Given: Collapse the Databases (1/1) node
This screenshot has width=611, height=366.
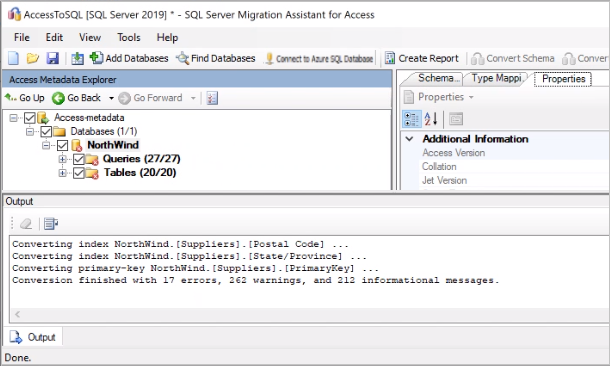Looking at the screenshot, I should 30,131.
